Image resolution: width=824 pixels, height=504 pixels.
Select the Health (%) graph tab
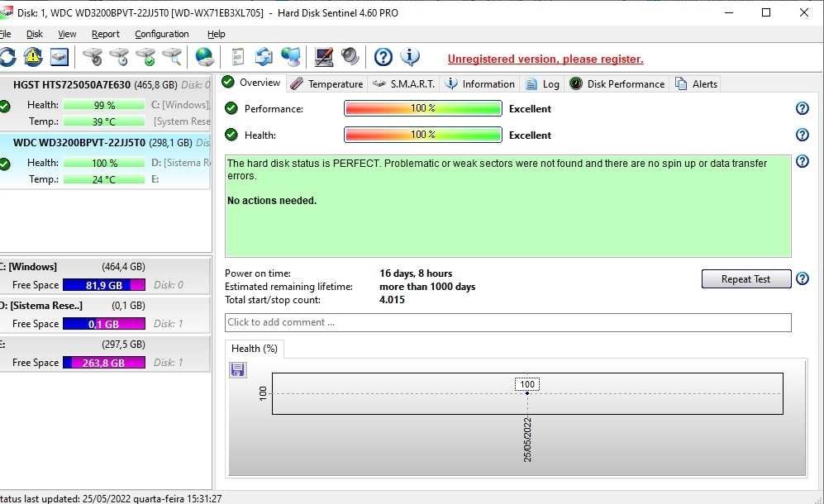255,349
